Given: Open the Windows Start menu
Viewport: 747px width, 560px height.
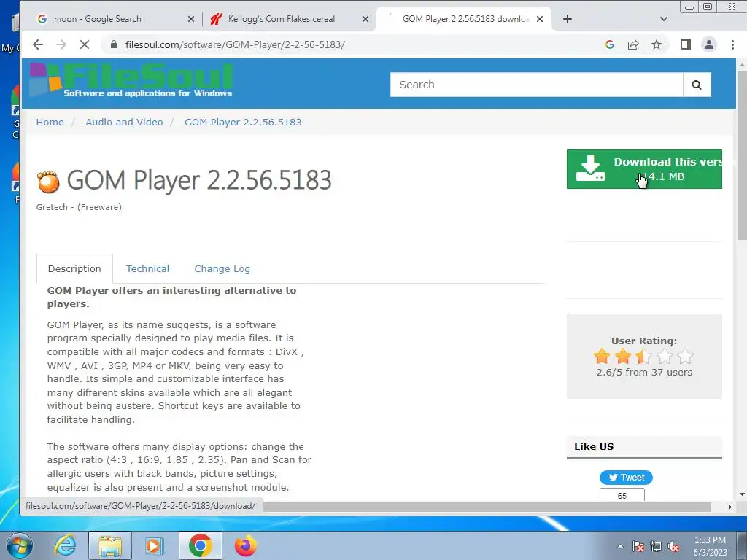Looking at the screenshot, I should pyautogui.click(x=20, y=545).
